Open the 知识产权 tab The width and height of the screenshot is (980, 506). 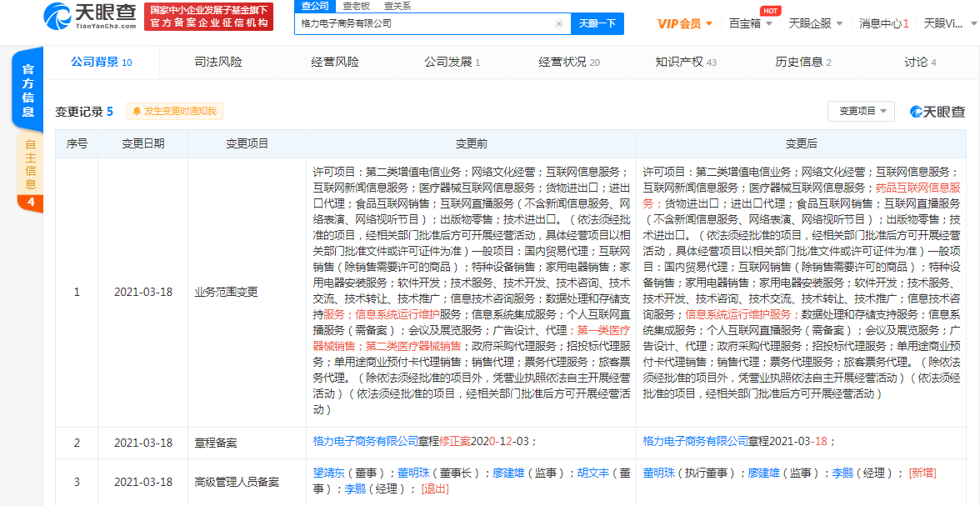pyautogui.click(x=679, y=61)
